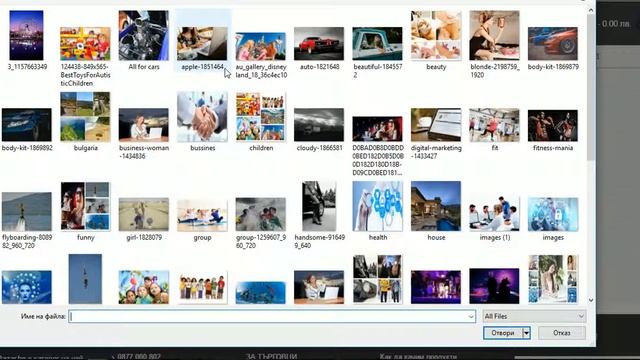The height and width of the screenshot is (360, 640).
Task: Click the Отвори open button
Action: click(x=502, y=333)
